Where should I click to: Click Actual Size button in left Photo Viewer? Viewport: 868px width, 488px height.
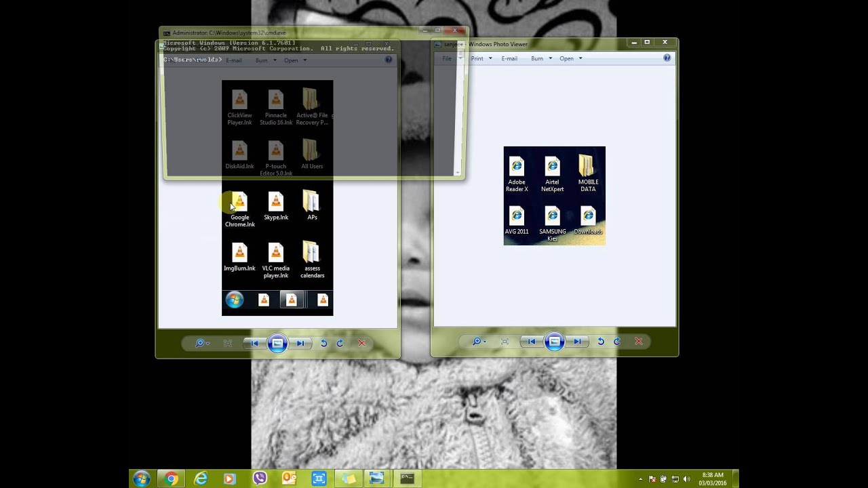(227, 343)
